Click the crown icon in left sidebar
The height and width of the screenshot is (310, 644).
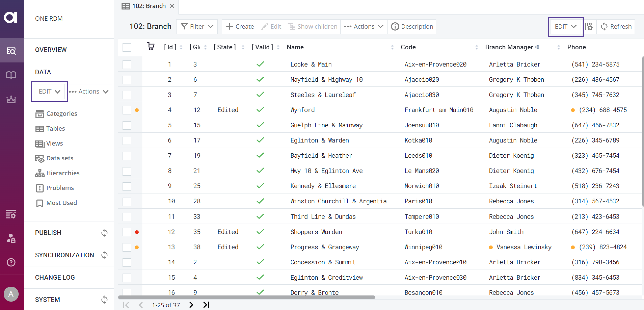coord(11,99)
